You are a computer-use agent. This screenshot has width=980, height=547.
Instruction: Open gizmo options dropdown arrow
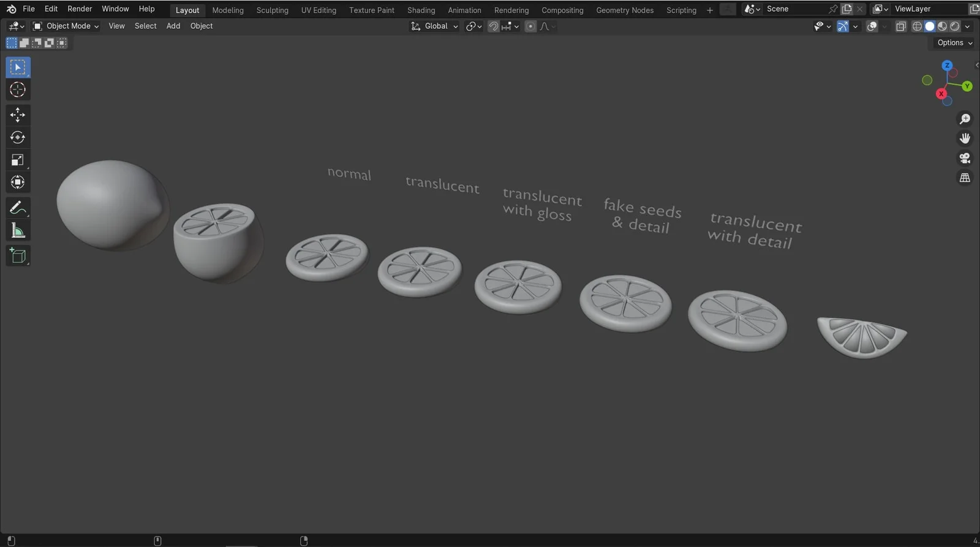855,26
